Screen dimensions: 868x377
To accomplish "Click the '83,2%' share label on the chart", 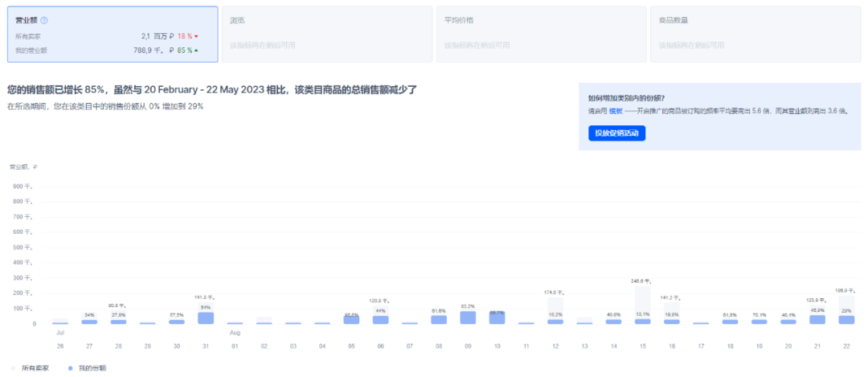I will (468, 306).
